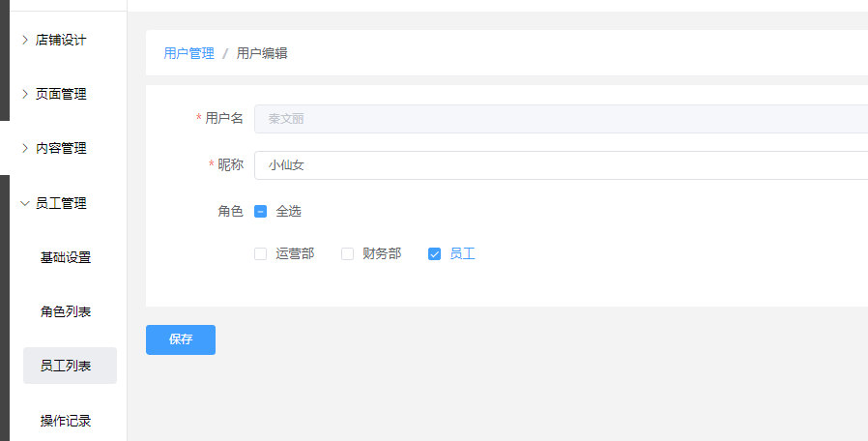
Task: Click the 财务部 label text
Action: point(382,254)
